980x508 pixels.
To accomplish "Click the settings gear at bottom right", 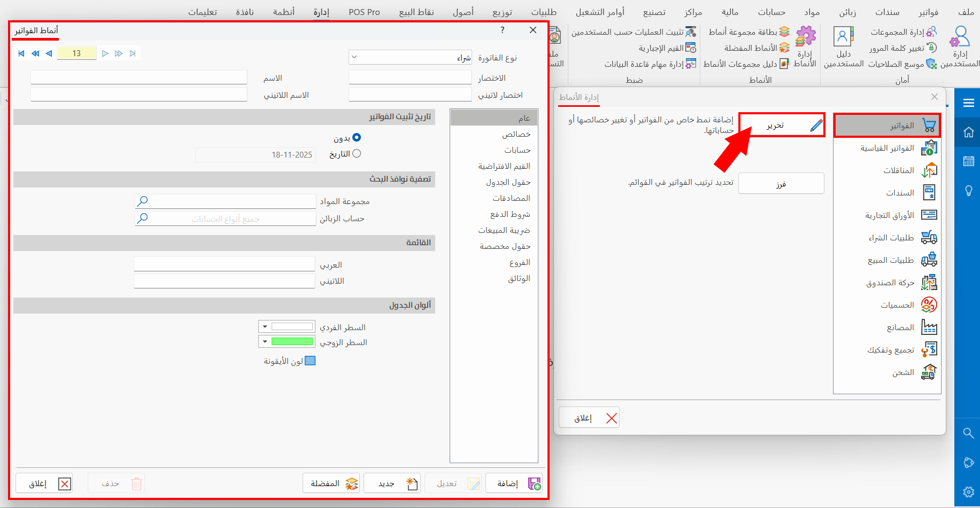I will pyautogui.click(x=968, y=492).
